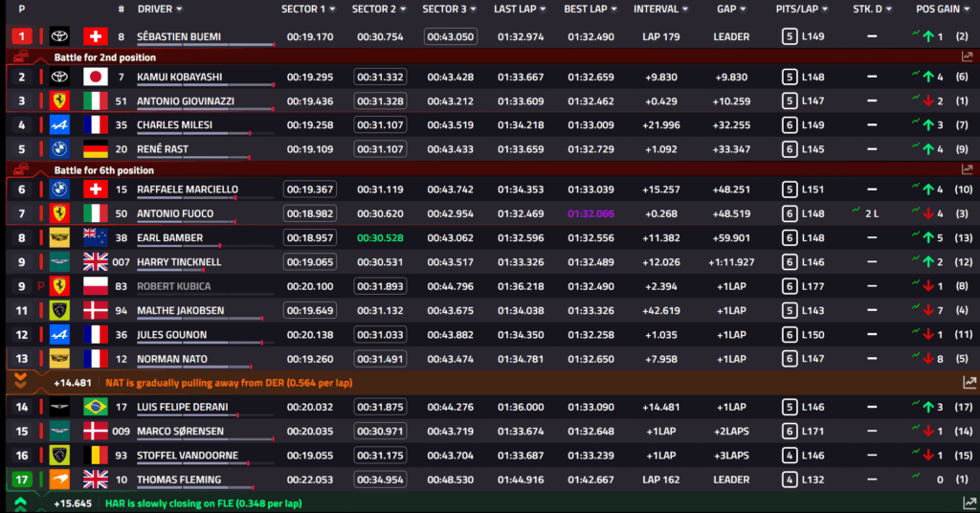Click the Japan flag in Kobayashi's row
Image resolution: width=980 pixels, height=513 pixels.
tap(96, 77)
